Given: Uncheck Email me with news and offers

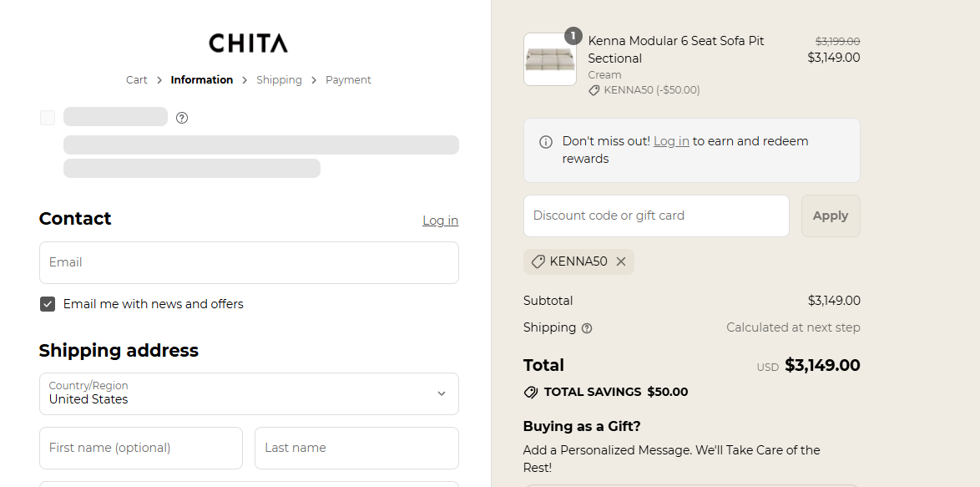Looking at the screenshot, I should tap(48, 304).
